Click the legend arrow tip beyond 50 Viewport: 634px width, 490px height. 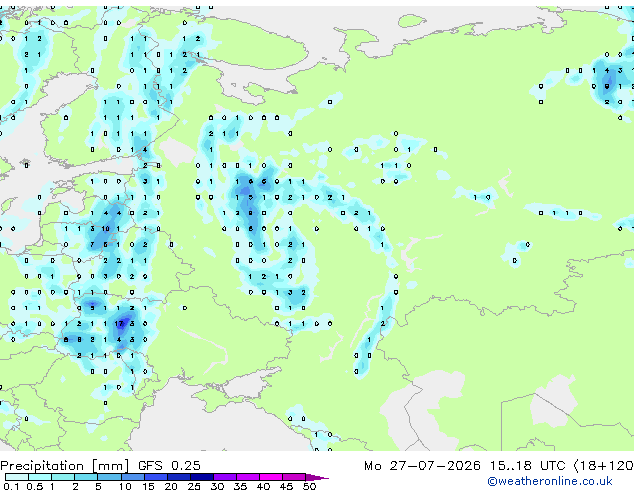click(x=317, y=477)
